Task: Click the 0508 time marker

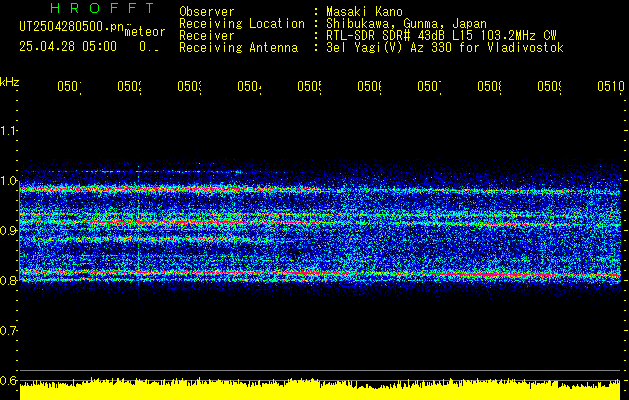Action: click(489, 86)
